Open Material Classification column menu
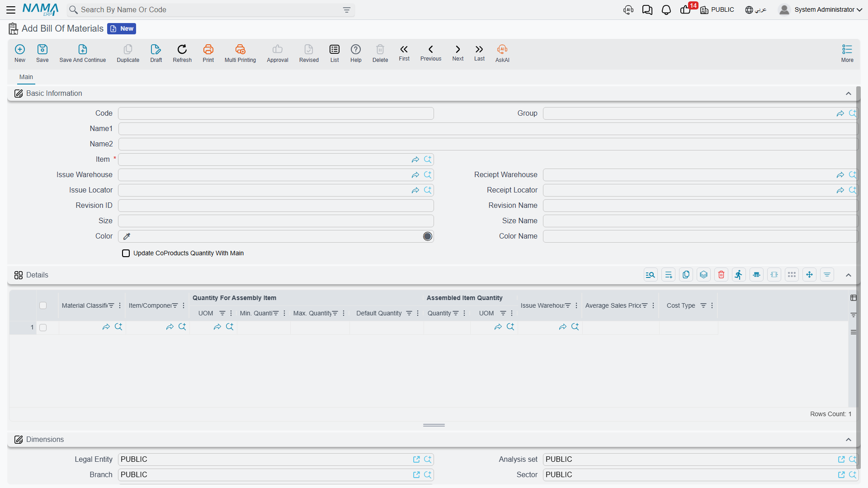 pyautogui.click(x=120, y=306)
